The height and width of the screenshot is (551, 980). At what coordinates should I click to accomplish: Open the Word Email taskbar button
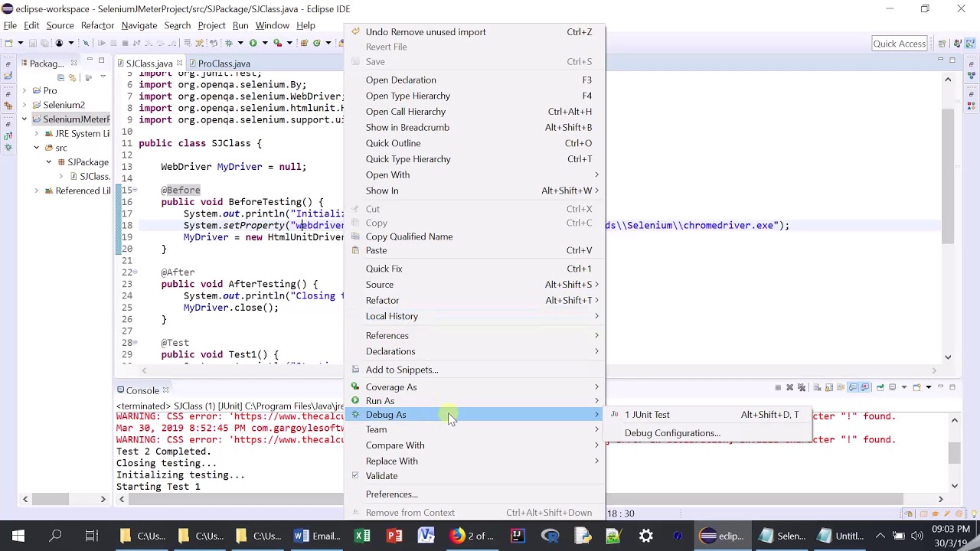tap(317, 536)
